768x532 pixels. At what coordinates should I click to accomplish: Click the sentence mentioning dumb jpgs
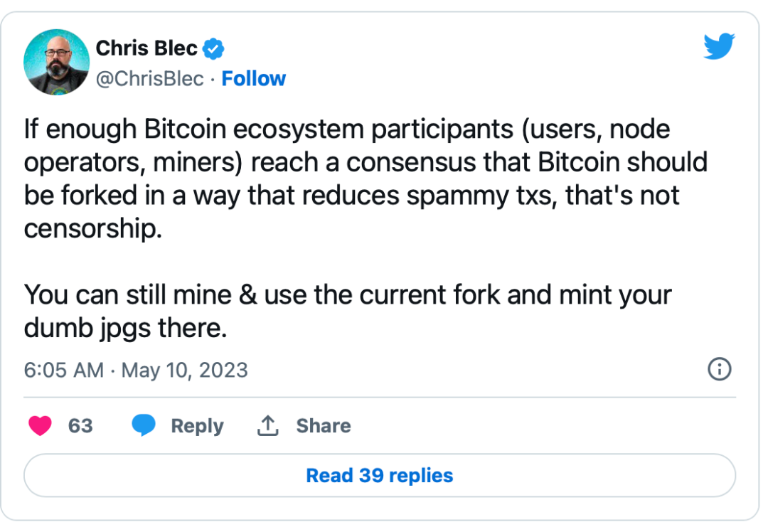[x=348, y=311]
